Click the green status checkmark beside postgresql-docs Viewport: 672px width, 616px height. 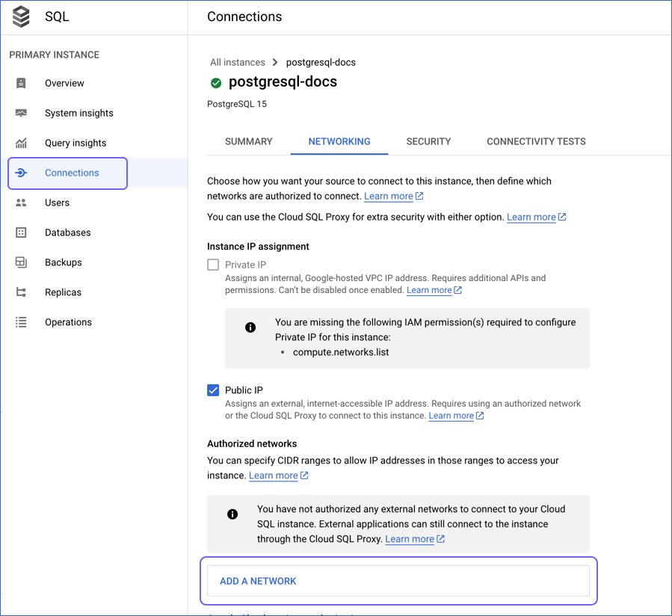(x=216, y=83)
